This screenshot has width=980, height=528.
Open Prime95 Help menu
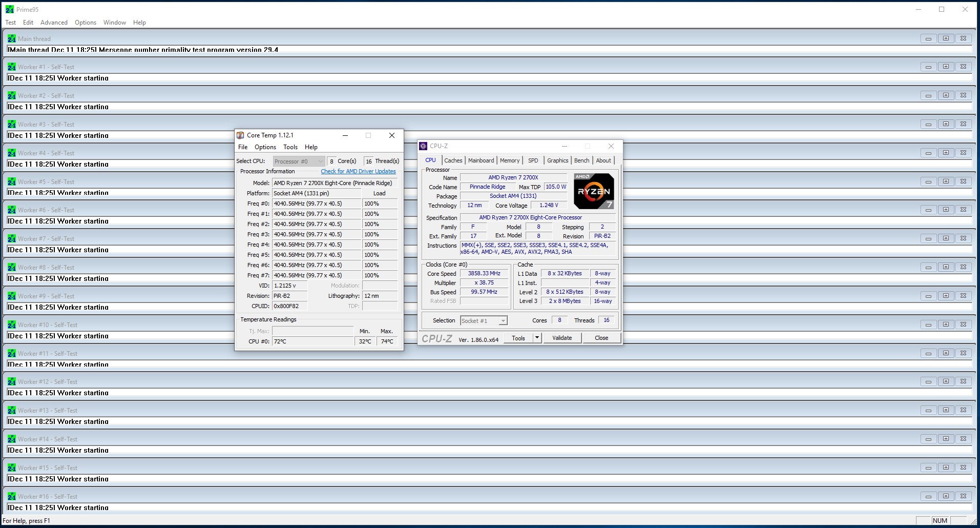click(x=139, y=23)
